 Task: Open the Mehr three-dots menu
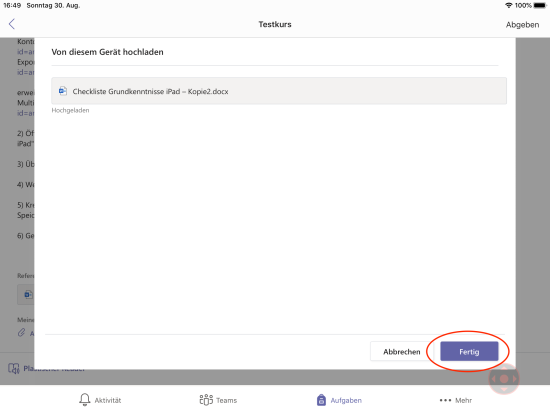445,400
